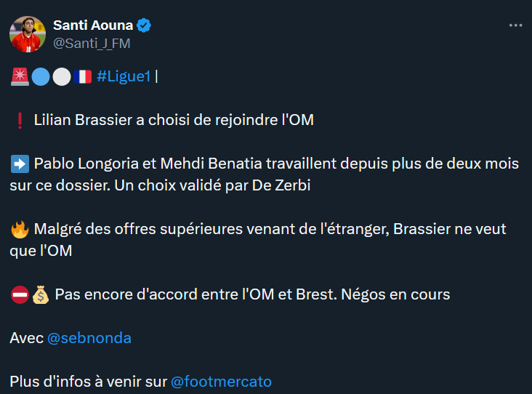Screen dimensions: 532x394
Task: Click the blue right-arrow emoji
Action: point(20,164)
